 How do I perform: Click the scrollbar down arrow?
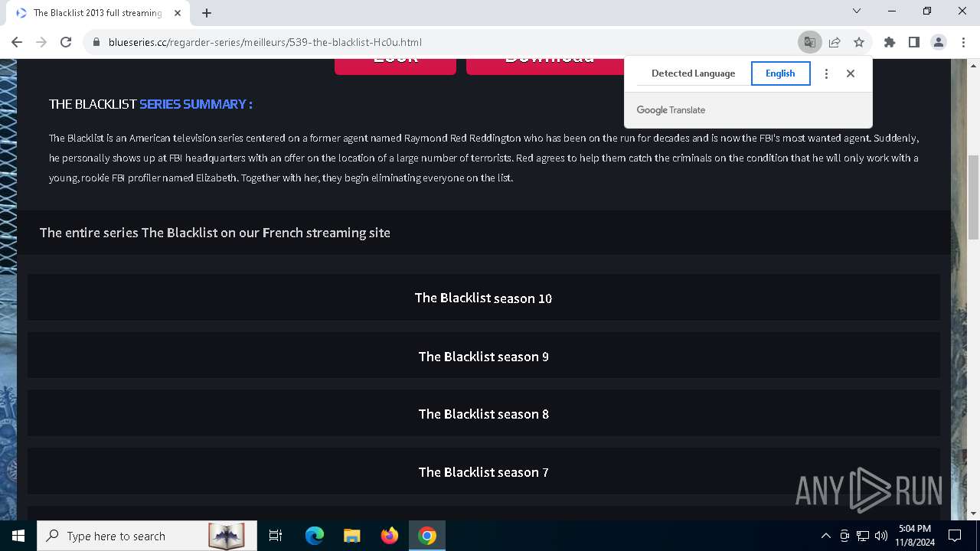[973, 514]
